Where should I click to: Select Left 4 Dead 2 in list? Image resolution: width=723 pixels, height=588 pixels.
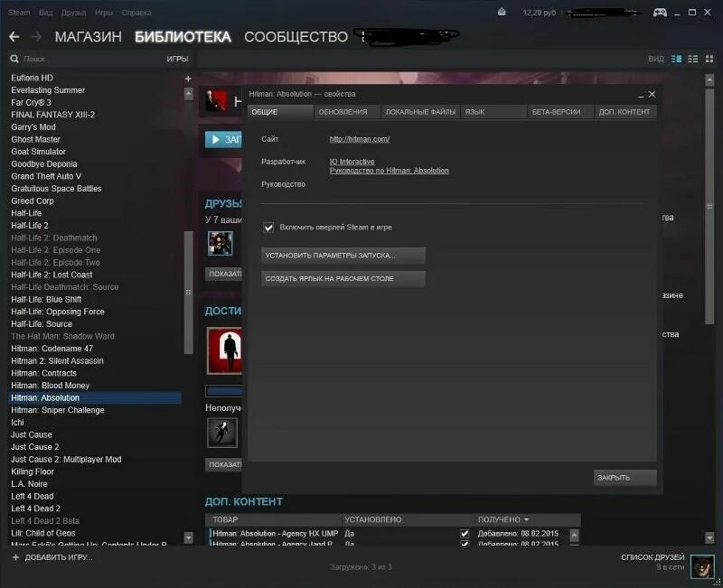[x=35, y=509]
